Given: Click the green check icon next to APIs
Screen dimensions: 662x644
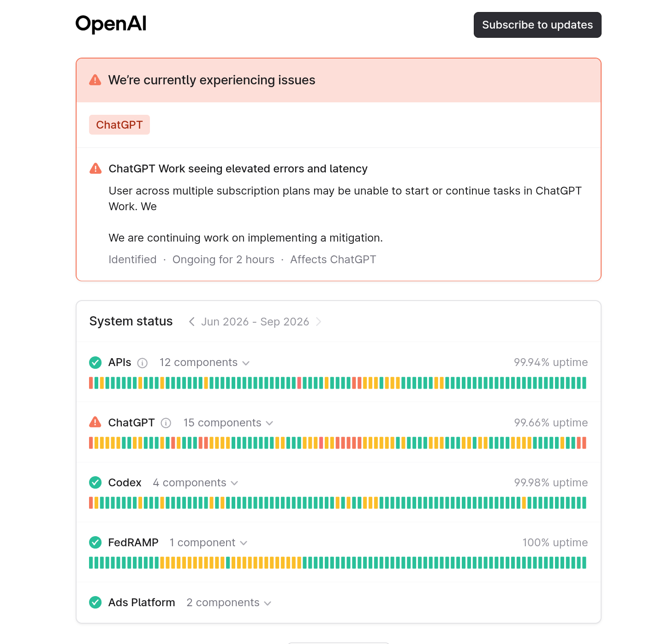Looking at the screenshot, I should point(95,363).
